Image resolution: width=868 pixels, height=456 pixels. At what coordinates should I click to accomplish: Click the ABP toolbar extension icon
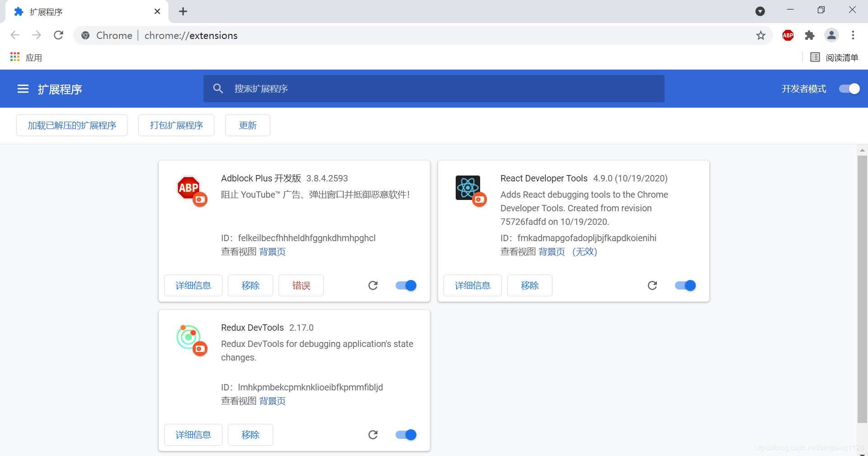788,35
